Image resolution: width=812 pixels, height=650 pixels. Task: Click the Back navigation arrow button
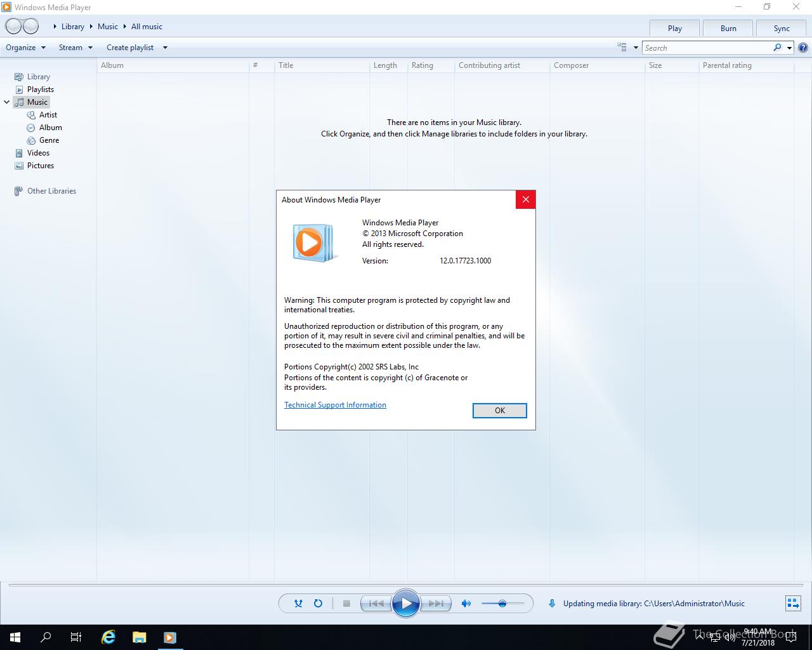[x=13, y=26]
